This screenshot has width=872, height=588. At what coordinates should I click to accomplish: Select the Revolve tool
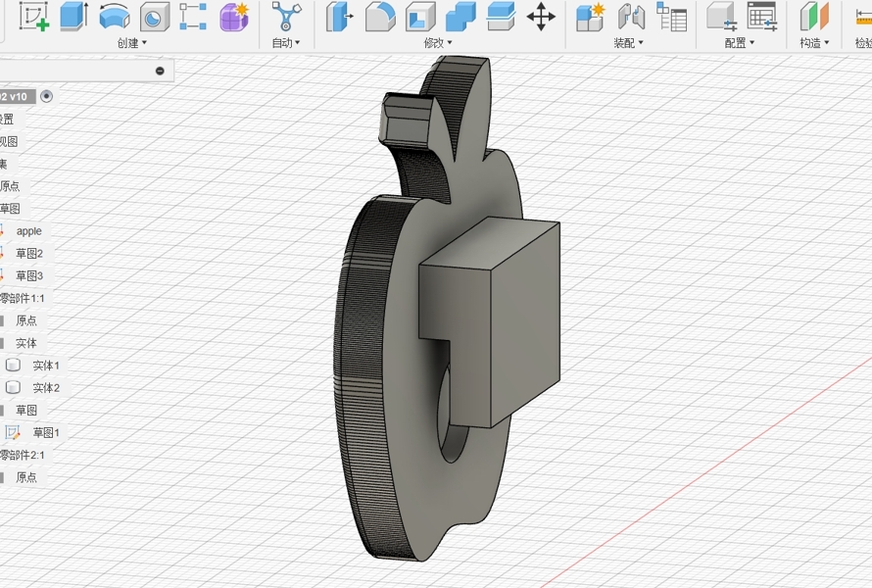pyautogui.click(x=115, y=16)
